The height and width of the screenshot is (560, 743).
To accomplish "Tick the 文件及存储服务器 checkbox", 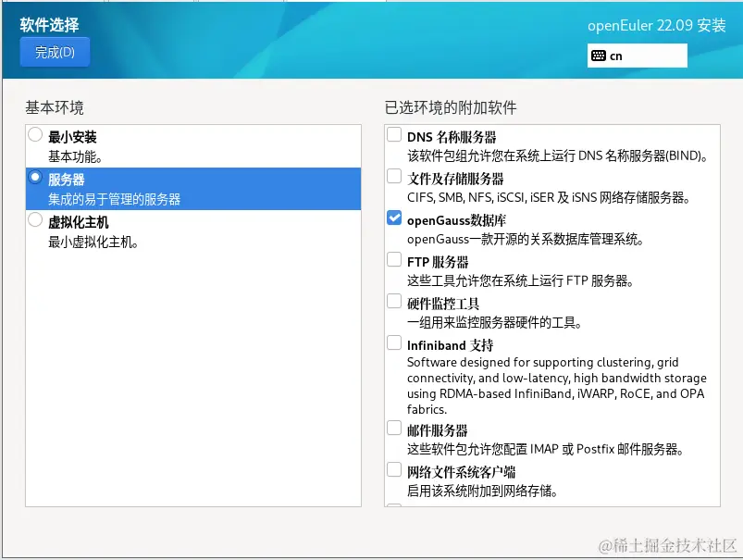I will click(394, 177).
